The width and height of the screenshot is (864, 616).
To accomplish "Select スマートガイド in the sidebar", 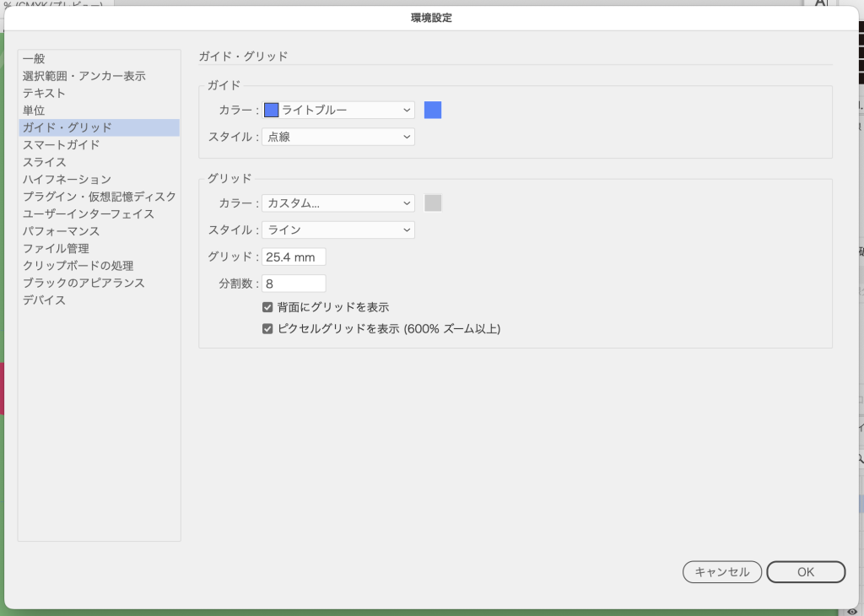I will (x=61, y=144).
